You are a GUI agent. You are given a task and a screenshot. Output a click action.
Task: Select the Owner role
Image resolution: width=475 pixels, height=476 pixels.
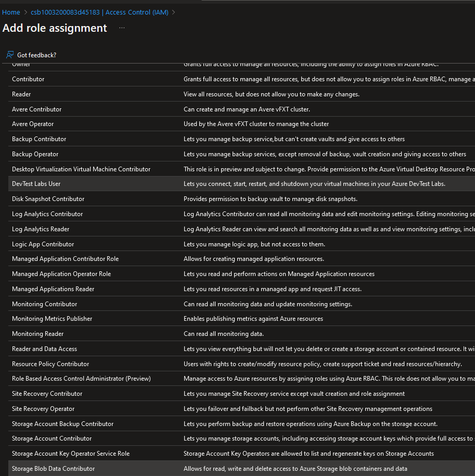click(x=21, y=64)
